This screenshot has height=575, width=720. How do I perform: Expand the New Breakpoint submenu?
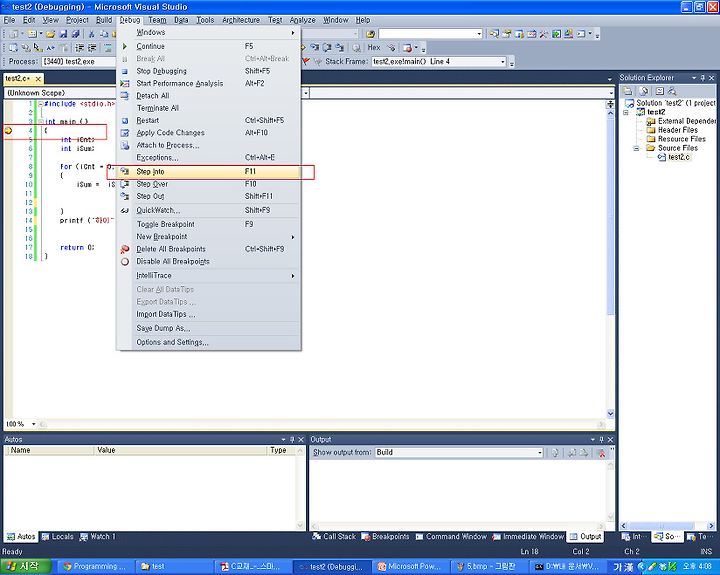click(208, 237)
